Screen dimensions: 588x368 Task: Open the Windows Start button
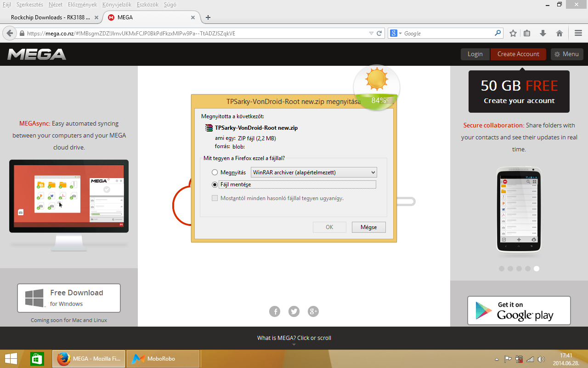pyautogui.click(x=11, y=359)
